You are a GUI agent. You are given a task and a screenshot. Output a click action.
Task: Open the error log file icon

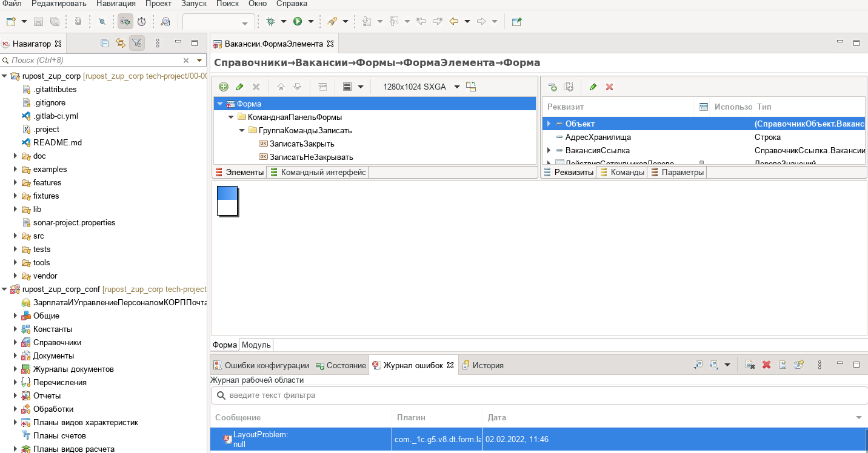[783, 365]
